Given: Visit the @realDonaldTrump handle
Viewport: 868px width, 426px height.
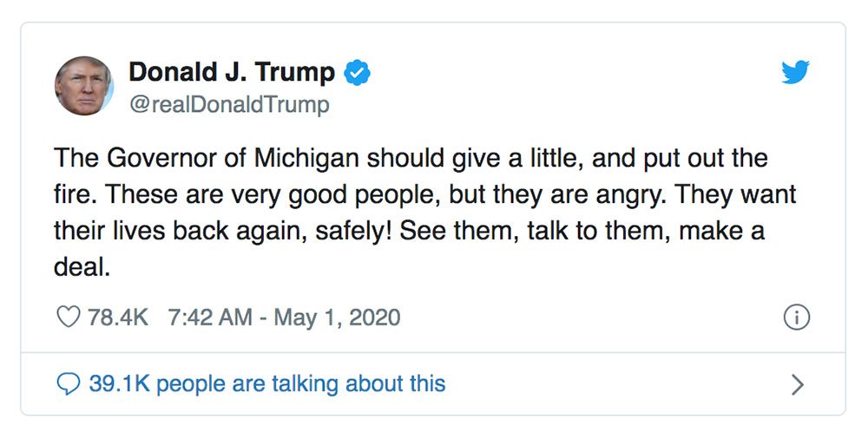Looking at the screenshot, I should tap(229, 105).
